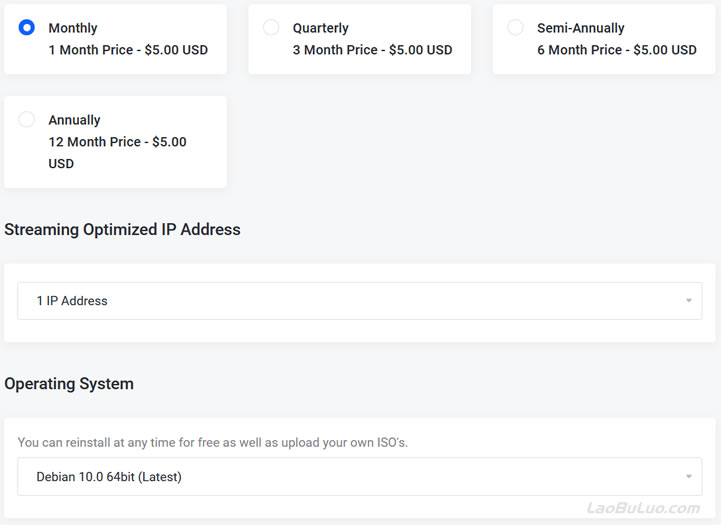The height and width of the screenshot is (525, 721).
Task: Enable the Annually billing radio option
Action: (x=27, y=120)
